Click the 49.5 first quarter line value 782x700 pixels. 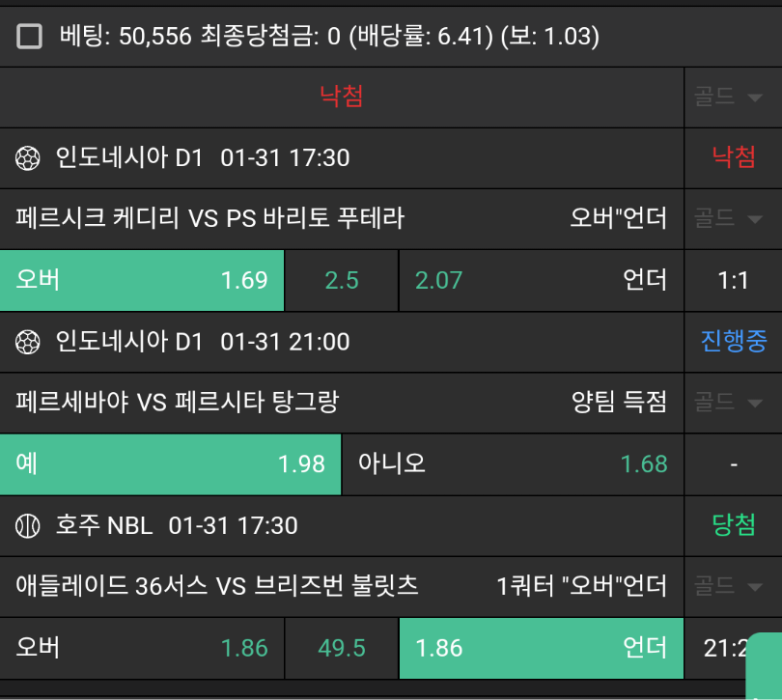coord(342,648)
